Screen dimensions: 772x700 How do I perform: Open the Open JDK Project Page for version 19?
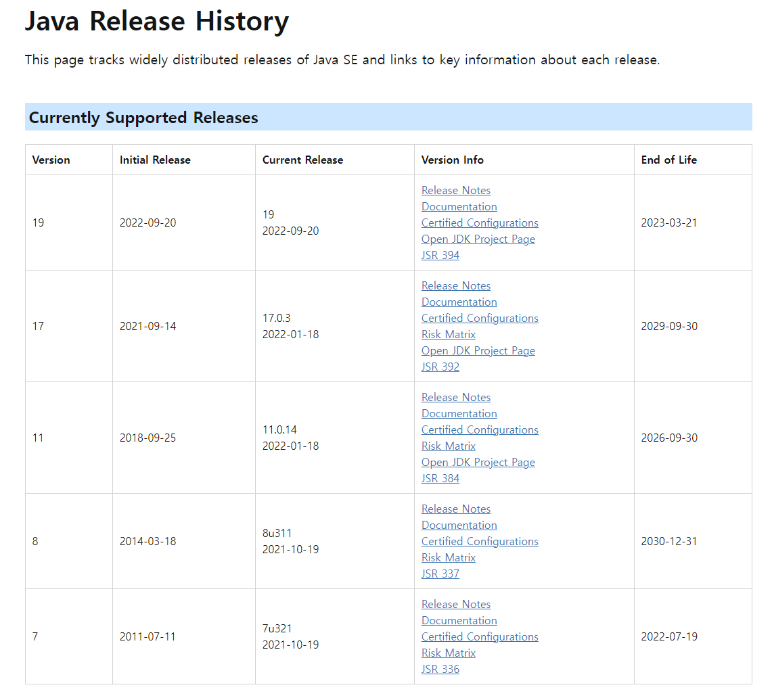tap(478, 239)
